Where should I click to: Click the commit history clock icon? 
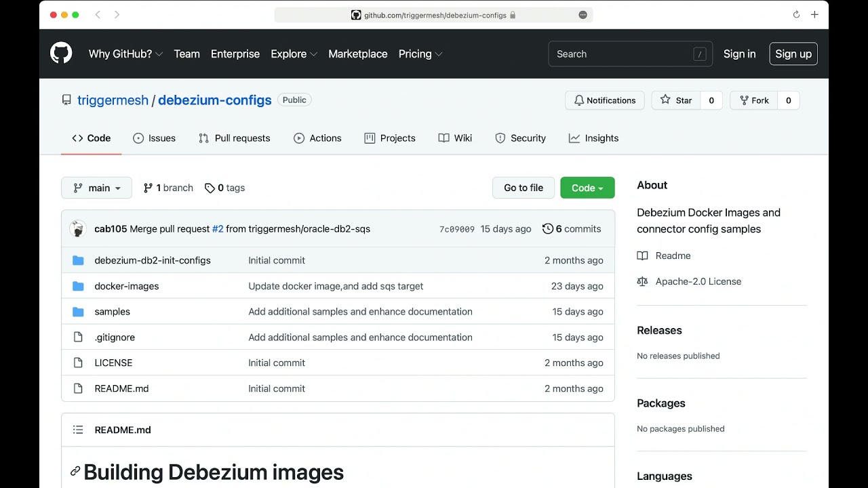tap(548, 229)
